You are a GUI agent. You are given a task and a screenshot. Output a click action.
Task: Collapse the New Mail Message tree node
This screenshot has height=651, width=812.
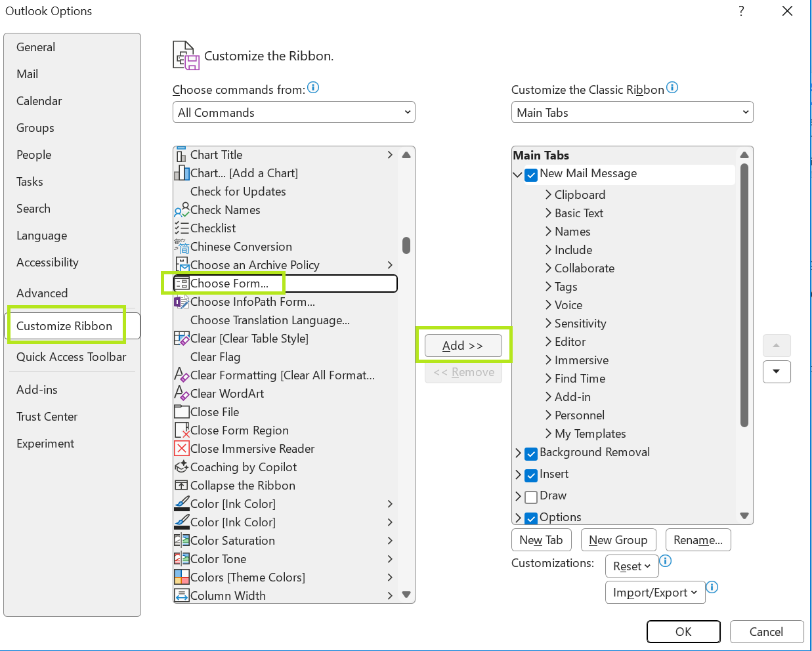click(517, 175)
